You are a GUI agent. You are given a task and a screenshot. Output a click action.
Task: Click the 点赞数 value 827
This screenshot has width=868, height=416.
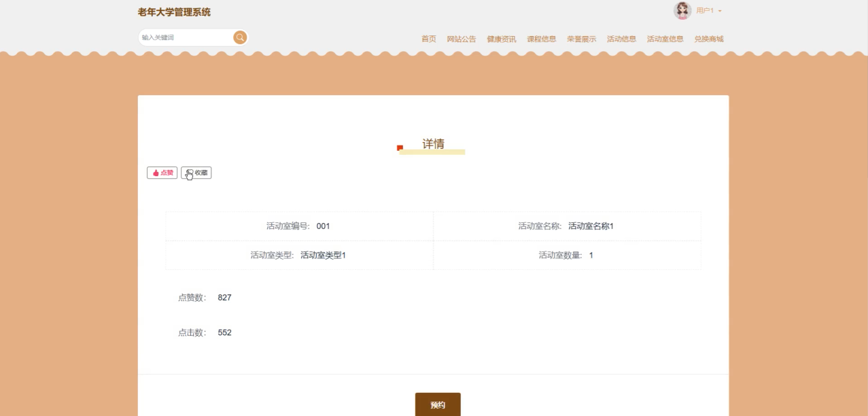(x=225, y=298)
